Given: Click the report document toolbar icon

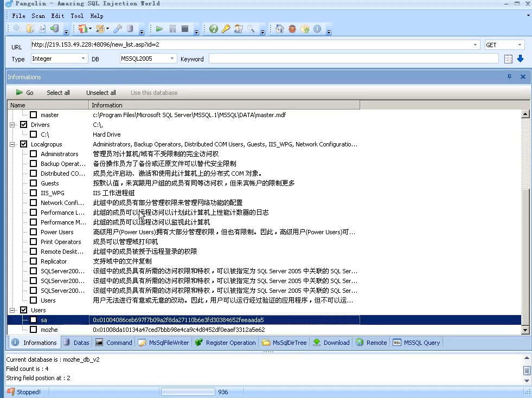Looking at the screenshot, I should pyautogui.click(x=42, y=29).
